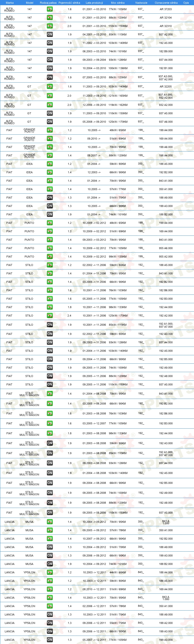194x644 pixels.
Task: Click ON diesel icon in 192 B1.000 row
Action: 50,68
